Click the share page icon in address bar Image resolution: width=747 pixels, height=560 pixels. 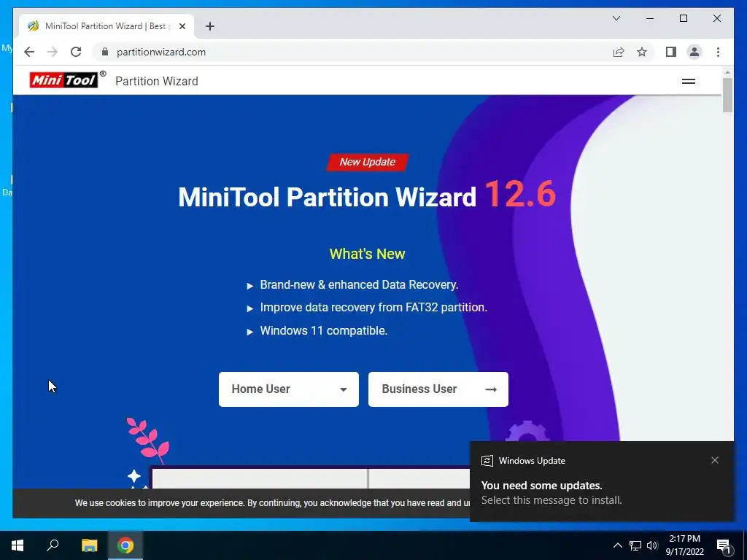pos(619,52)
